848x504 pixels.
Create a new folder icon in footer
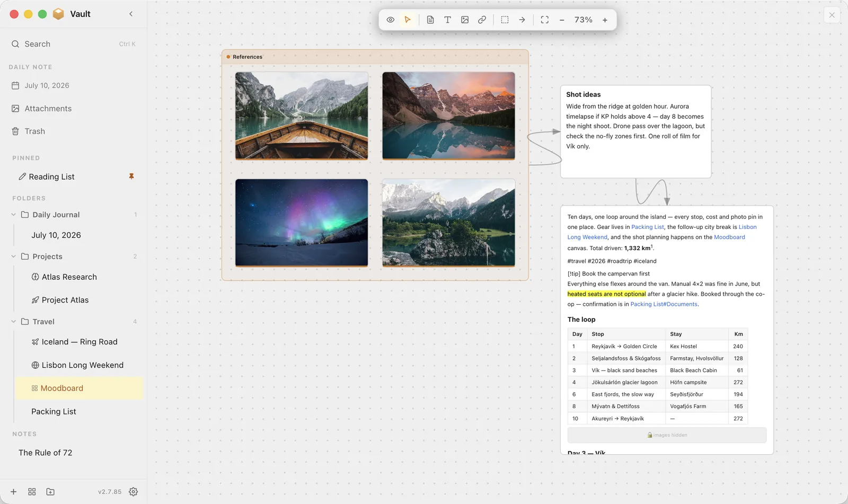pyautogui.click(x=50, y=492)
